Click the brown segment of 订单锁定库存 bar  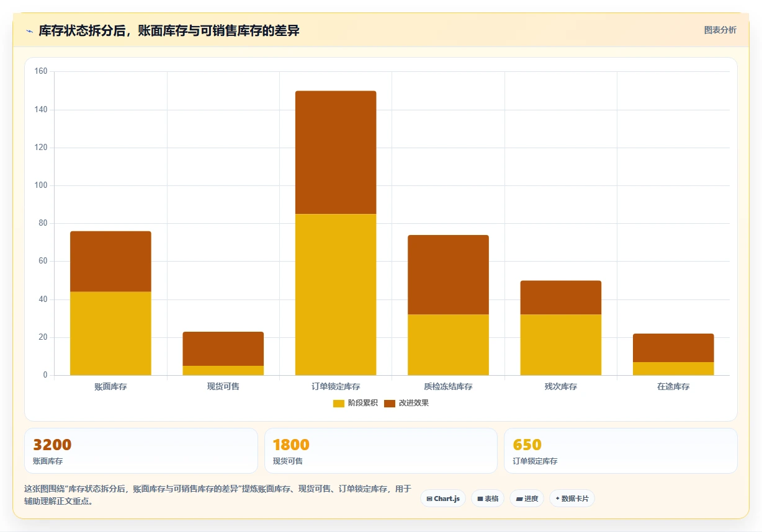tap(336, 153)
